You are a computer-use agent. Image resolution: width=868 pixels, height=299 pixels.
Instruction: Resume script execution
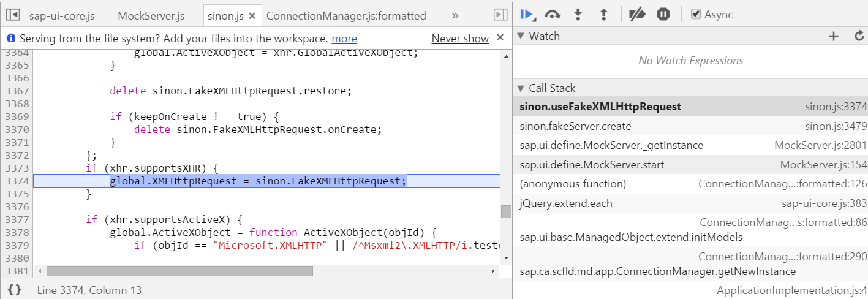click(x=526, y=15)
